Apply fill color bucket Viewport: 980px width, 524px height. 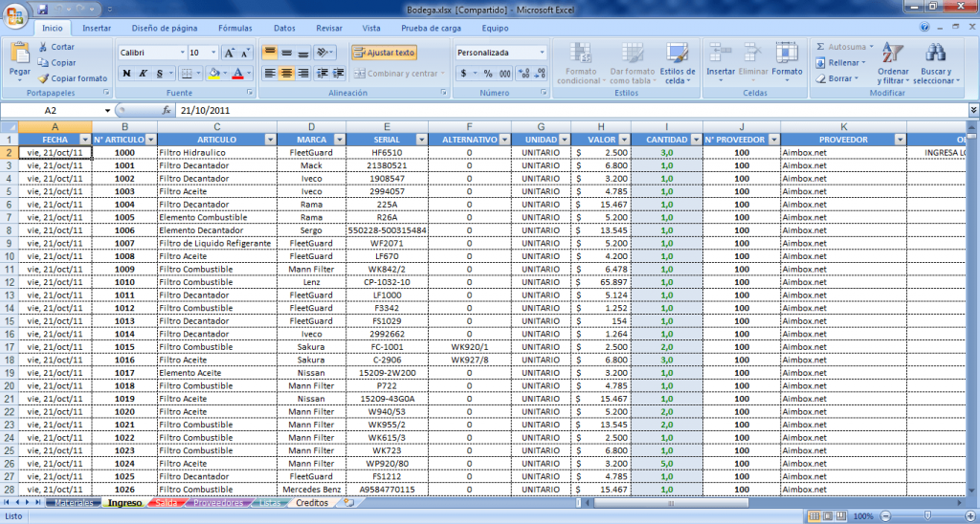point(213,73)
